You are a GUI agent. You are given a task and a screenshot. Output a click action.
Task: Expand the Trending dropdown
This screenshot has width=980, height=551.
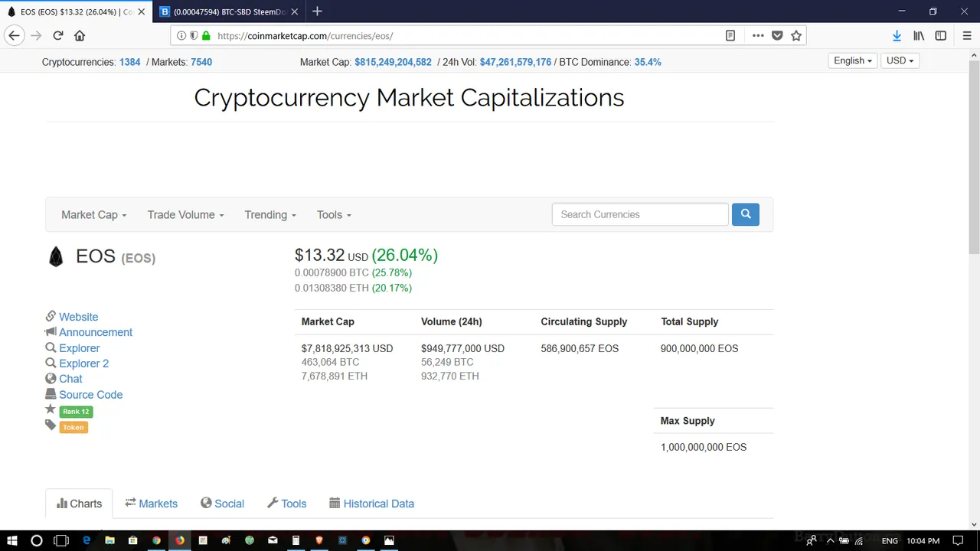(x=270, y=215)
